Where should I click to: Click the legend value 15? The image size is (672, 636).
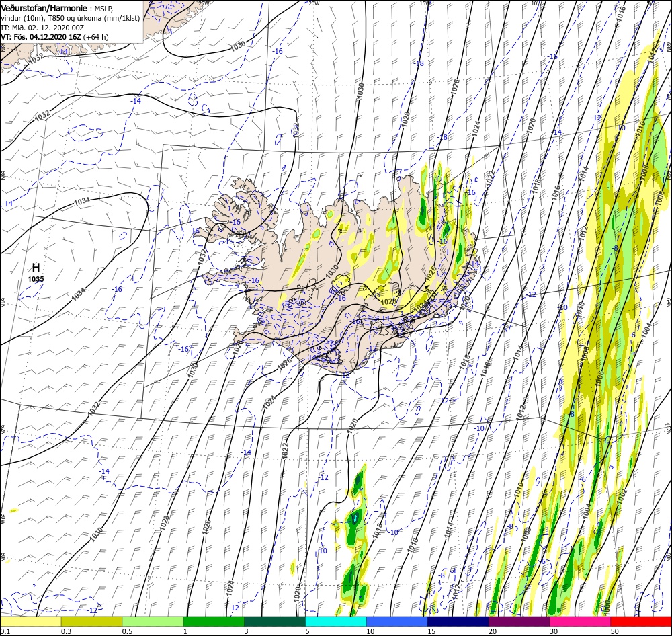pyautogui.click(x=431, y=631)
